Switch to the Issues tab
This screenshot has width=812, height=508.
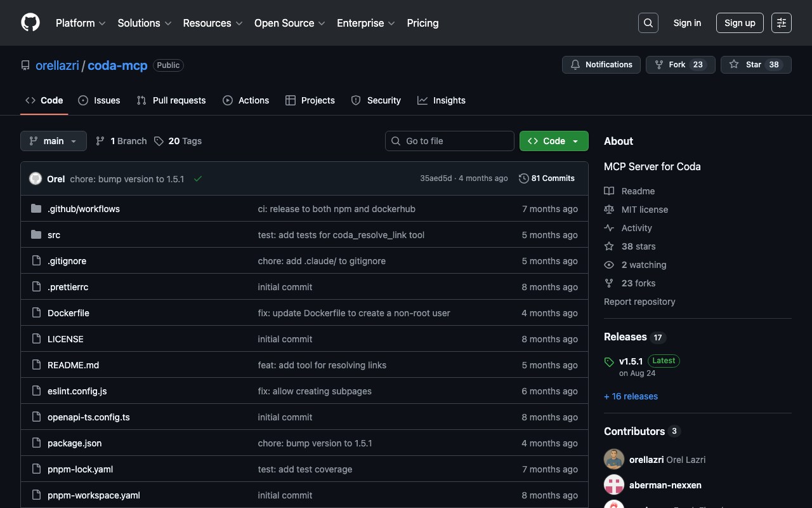99,100
